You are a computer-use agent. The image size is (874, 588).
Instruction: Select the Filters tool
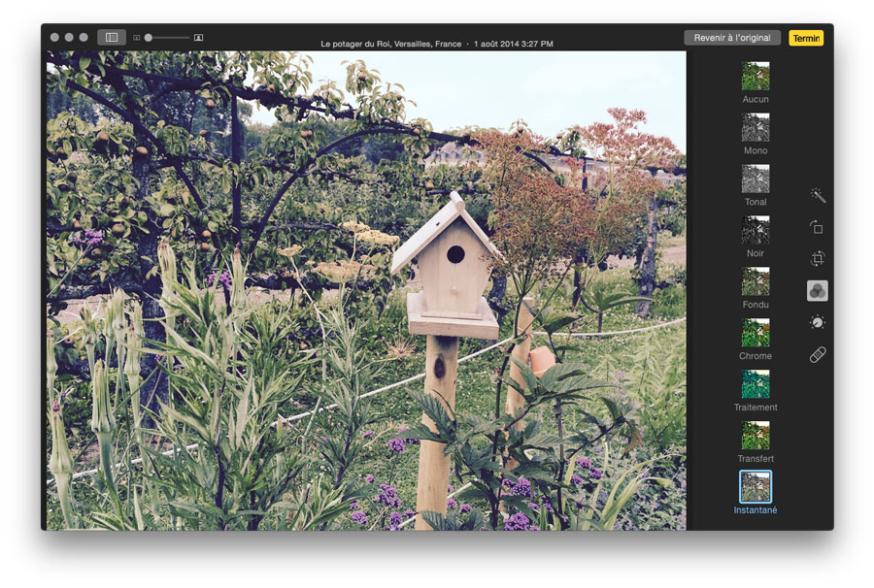point(817,291)
